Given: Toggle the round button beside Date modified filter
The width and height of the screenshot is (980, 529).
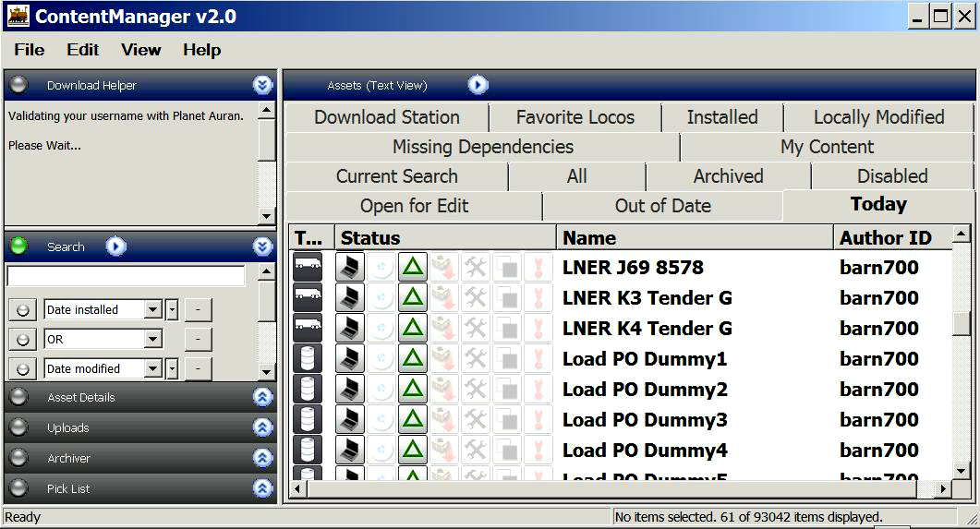Looking at the screenshot, I should pos(22,369).
